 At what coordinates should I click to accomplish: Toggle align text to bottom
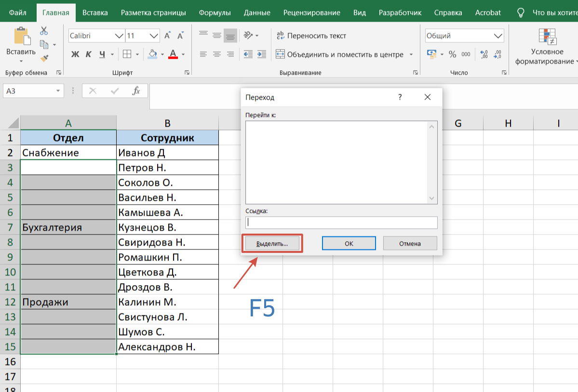click(x=230, y=36)
